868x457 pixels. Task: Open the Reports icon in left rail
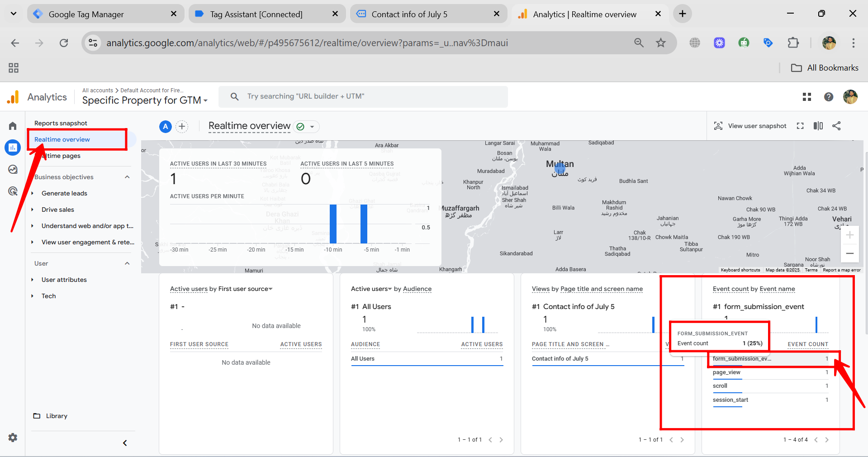click(13, 148)
